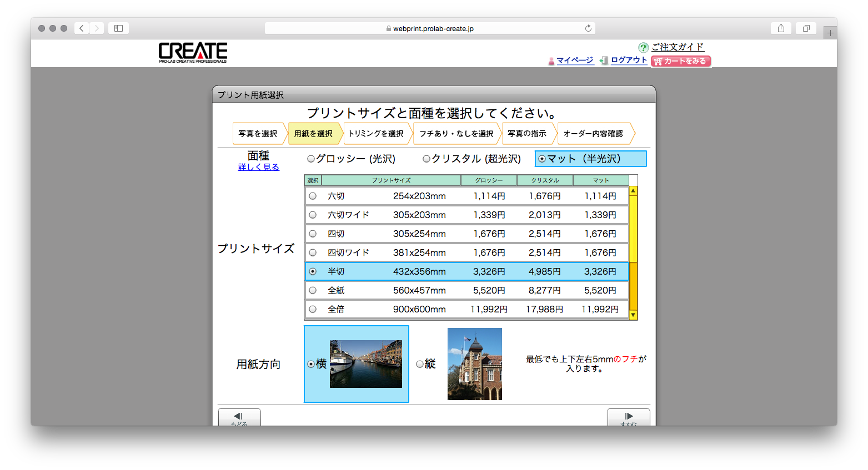Screen dimensions: 868x470
Task: Go to the 写真を選択 step tab
Action: click(258, 134)
